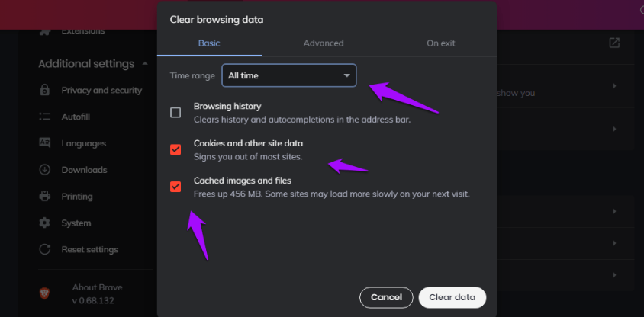Click the Printing printer icon
Image resolution: width=644 pixels, height=317 pixels.
pos(45,197)
